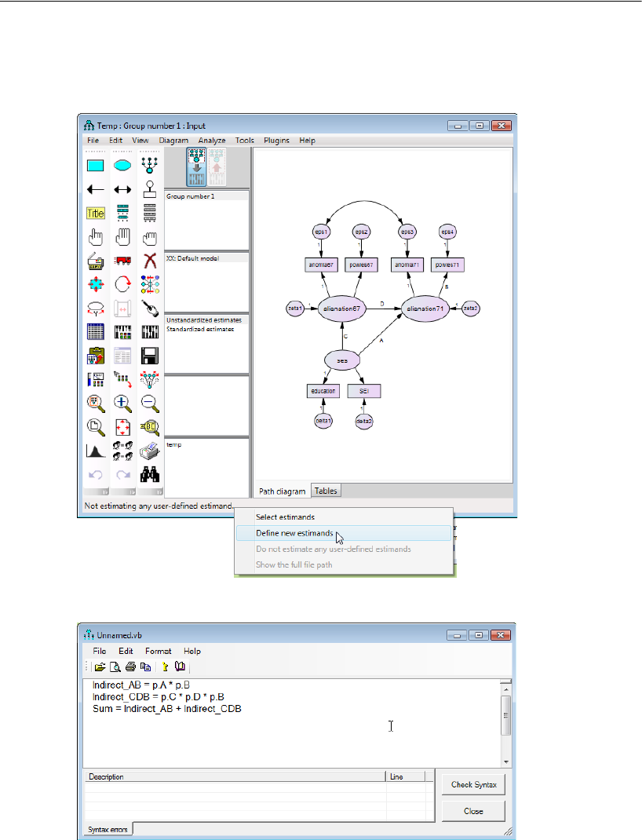Select one object with the pointing hand tool
Viewport: 642px width, 840px height.
click(95, 237)
